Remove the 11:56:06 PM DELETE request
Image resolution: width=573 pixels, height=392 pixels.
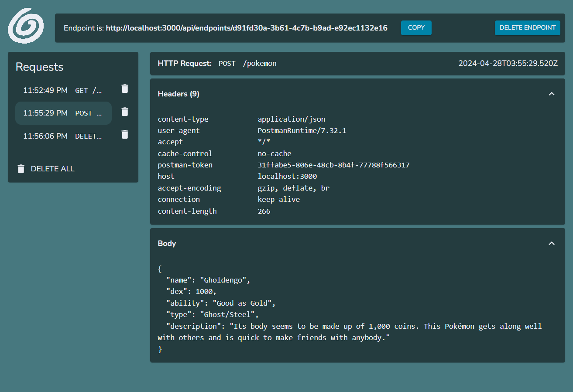(x=125, y=135)
